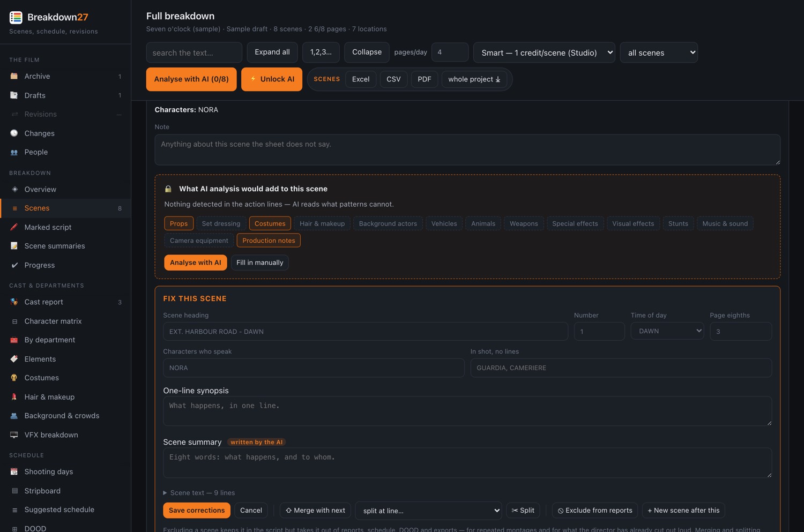Click Exclude from reports button
The height and width of the screenshot is (532, 804).
point(595,511)
